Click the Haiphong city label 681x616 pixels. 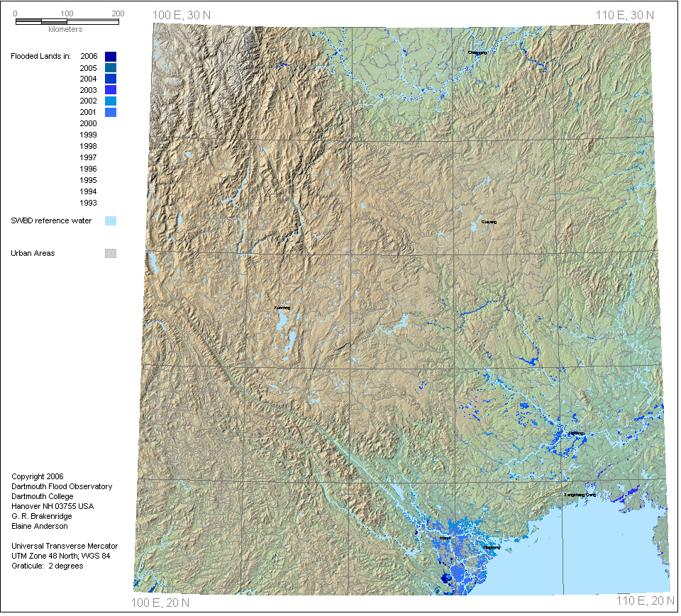[x=492, y=547]
